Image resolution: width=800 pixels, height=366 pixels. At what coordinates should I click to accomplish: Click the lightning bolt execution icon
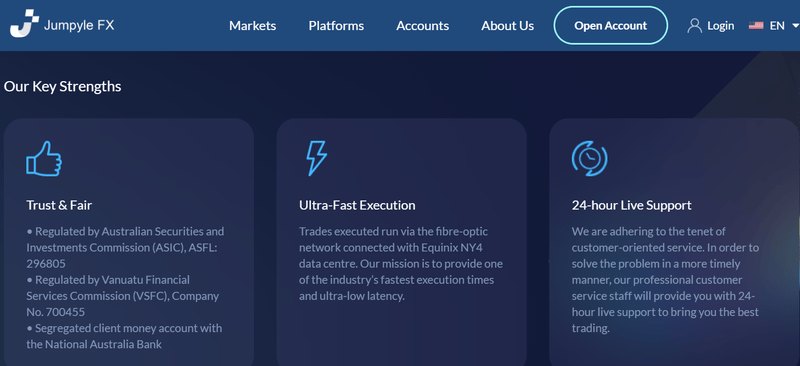click(x=316, y=159)
